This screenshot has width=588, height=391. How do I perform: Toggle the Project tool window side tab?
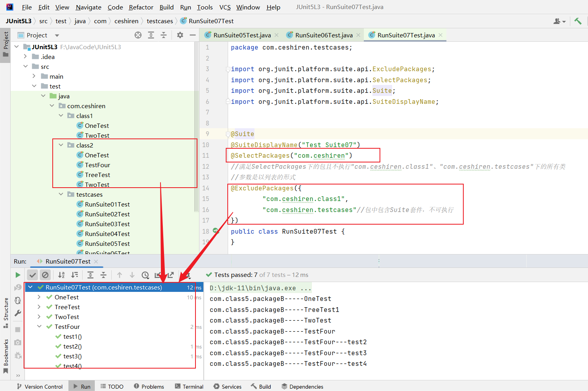coord(6,44)
